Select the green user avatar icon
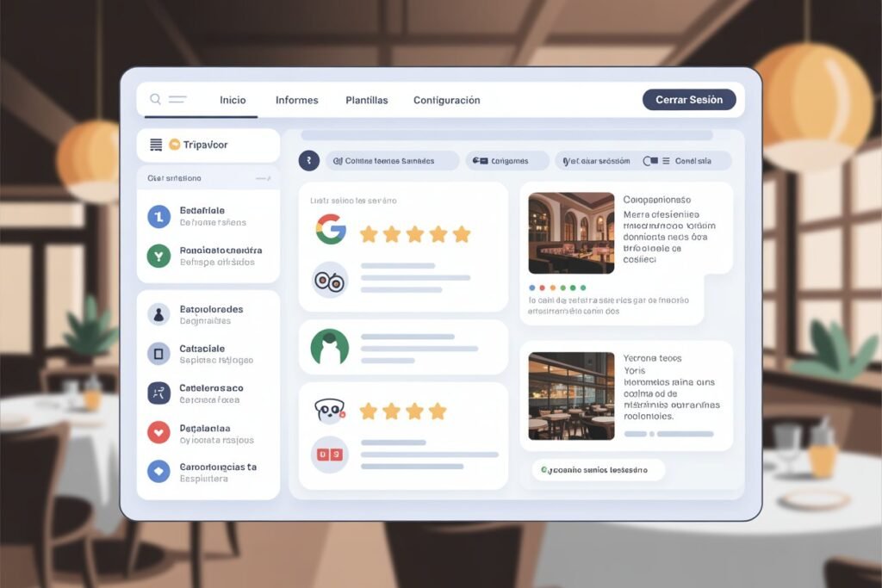The height and width of the screenshot is (588, 882). [329, 347]
